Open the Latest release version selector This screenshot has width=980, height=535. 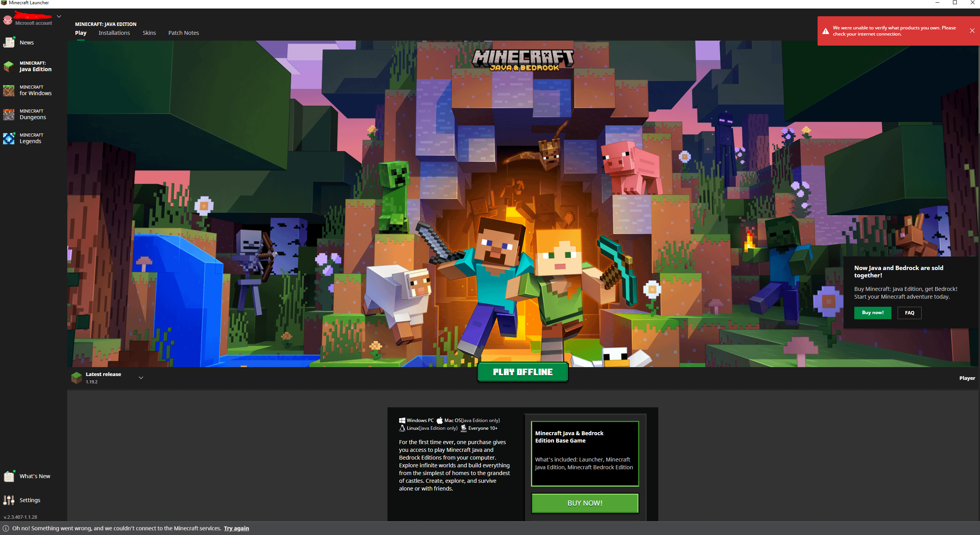point(141,377)
